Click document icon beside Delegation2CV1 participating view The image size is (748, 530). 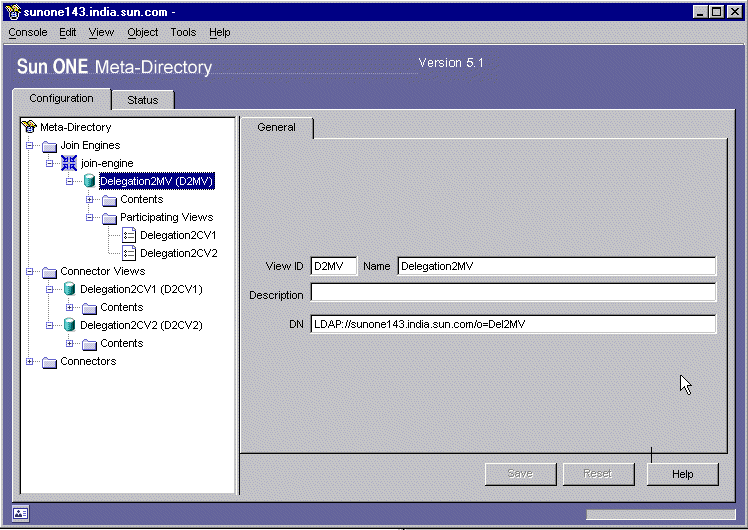129,235
